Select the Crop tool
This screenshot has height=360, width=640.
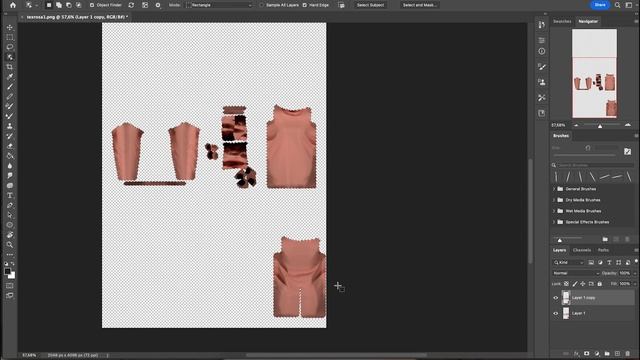click(10, 67)
